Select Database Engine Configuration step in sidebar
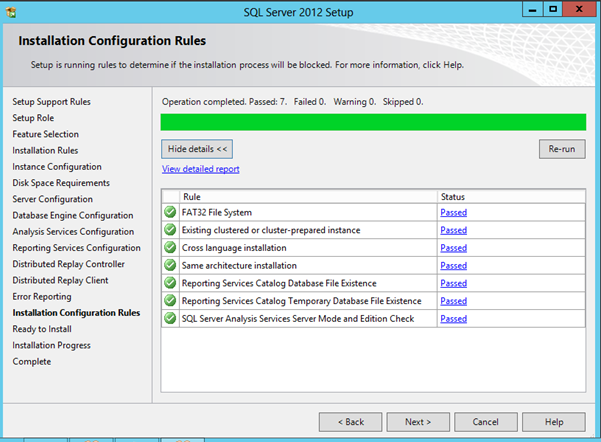Image resolution: width=601 pixels, height=442 pixels. pos(72,215)
